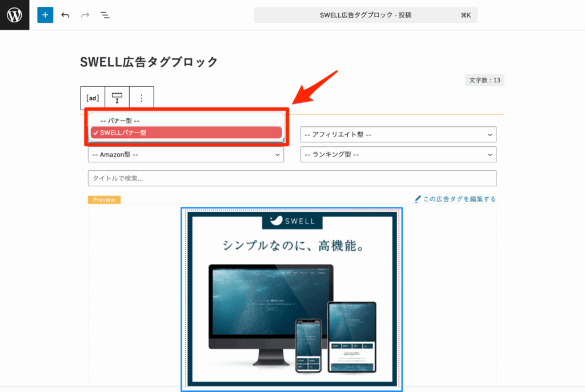Undo the last change

point(65,15)
